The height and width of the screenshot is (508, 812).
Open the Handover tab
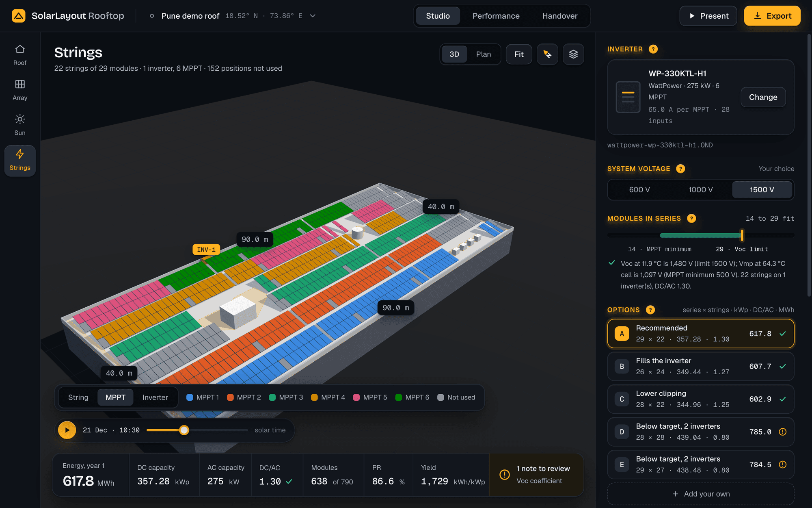pos(560,16)
